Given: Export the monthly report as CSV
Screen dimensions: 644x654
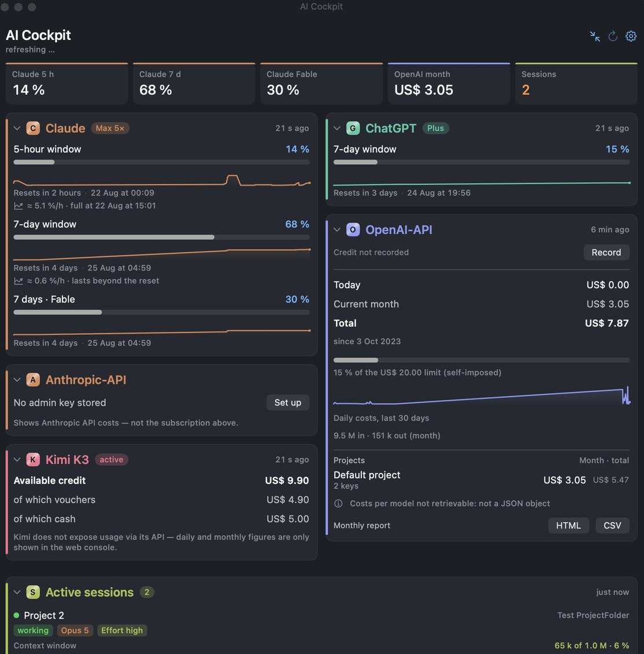Looking at the screenshot, I should tap(612, 526).
